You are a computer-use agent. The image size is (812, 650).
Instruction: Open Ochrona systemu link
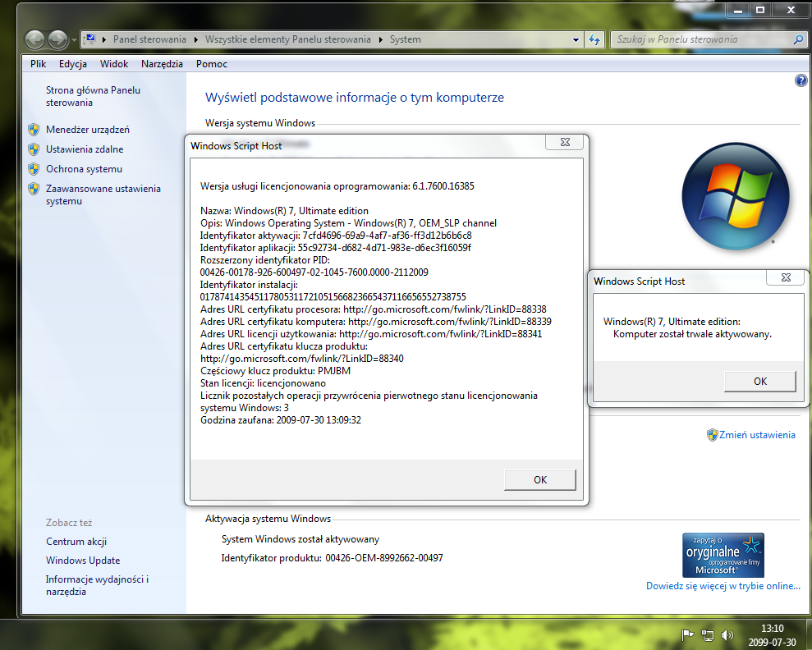click(84, 169)
